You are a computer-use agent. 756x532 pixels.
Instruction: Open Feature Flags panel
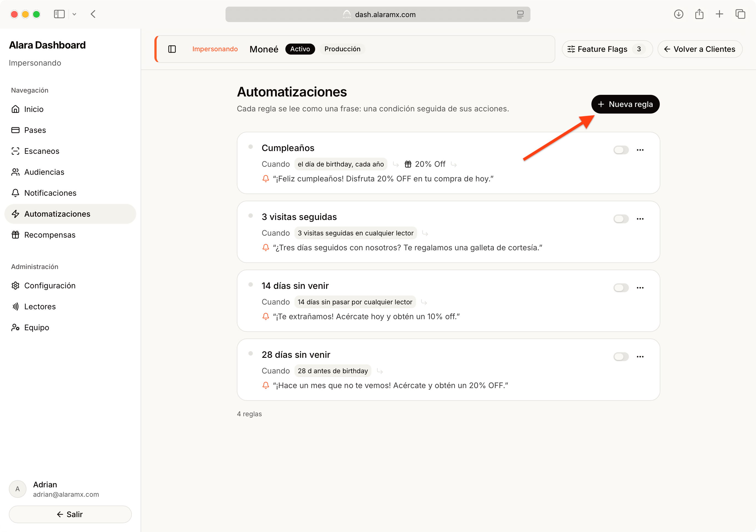pos(607,49)
